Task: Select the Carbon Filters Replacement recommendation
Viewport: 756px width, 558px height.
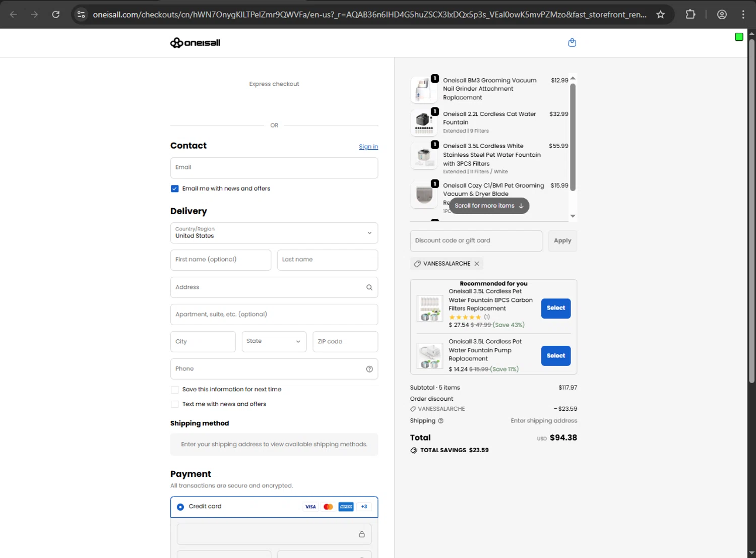Action: (x=556, y=308)
